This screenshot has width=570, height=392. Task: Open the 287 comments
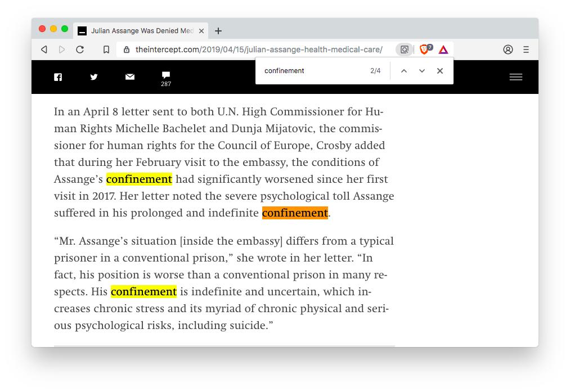coord(166,79)
